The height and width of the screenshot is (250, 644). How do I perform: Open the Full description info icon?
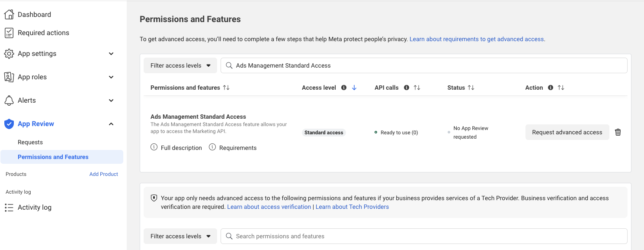[x=154, y=147]
